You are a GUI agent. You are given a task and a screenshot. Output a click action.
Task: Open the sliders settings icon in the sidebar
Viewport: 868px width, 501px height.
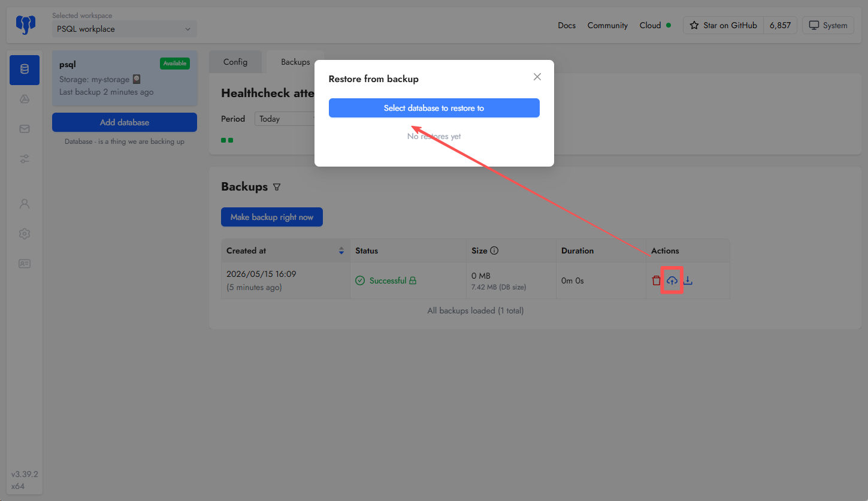[25, 159]
